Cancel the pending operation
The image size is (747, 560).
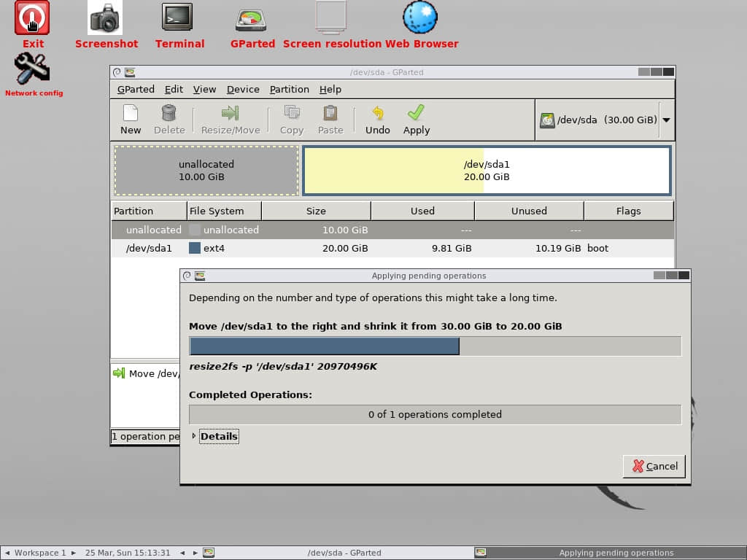[x=654, y=466]
